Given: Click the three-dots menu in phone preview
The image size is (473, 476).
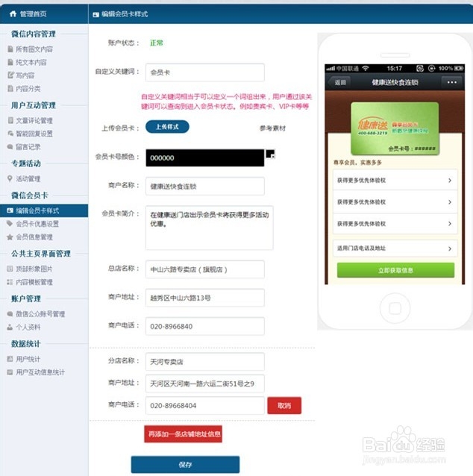Looking at the screenshot, I should [x=452, y=82].
